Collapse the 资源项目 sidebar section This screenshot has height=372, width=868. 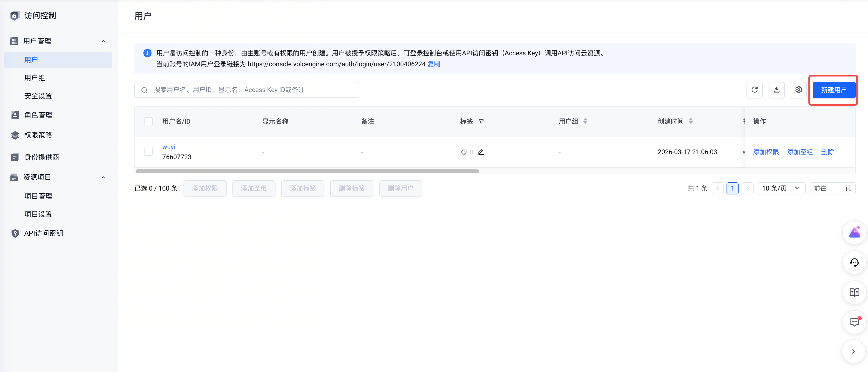coord(103,177)
